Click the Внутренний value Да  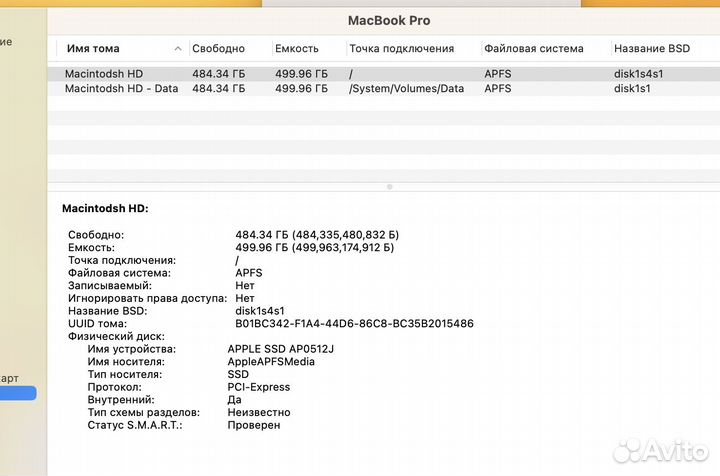(234, 400)
